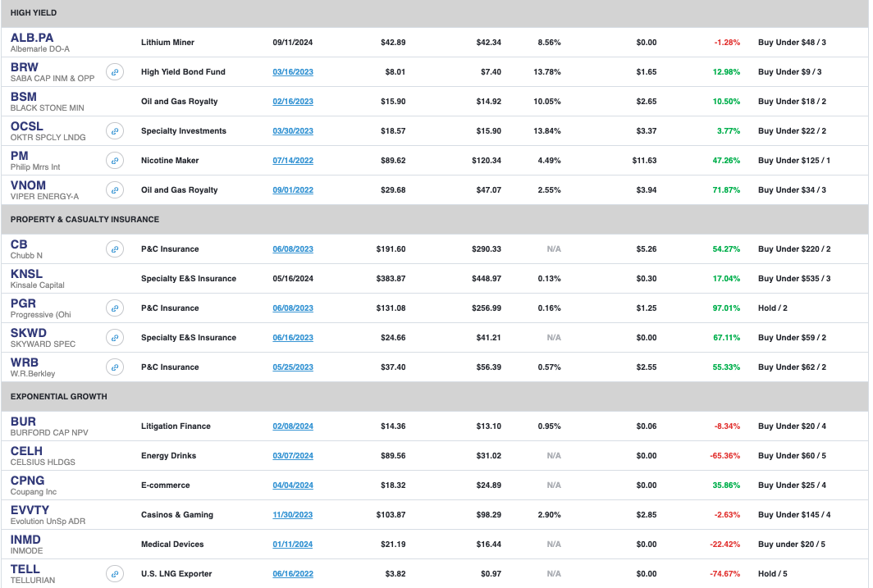
Task: Click the BSM ticker symbol
Action: tap(23, 97)
